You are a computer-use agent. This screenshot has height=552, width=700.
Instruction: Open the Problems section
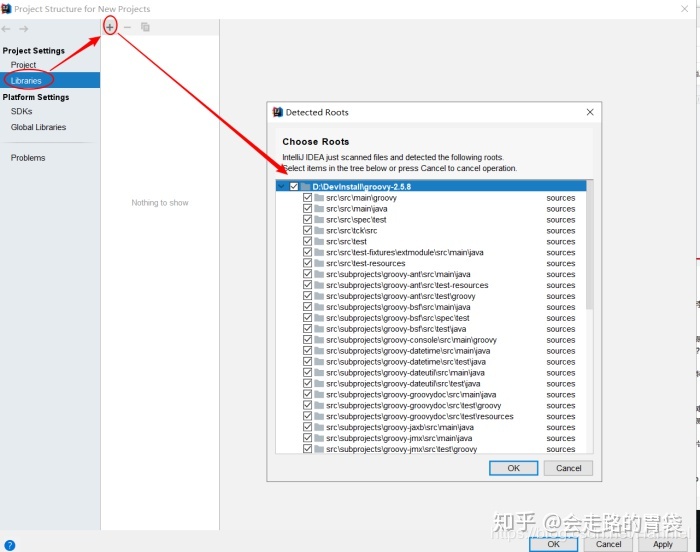pyautogui.click(x=28, y=158)
